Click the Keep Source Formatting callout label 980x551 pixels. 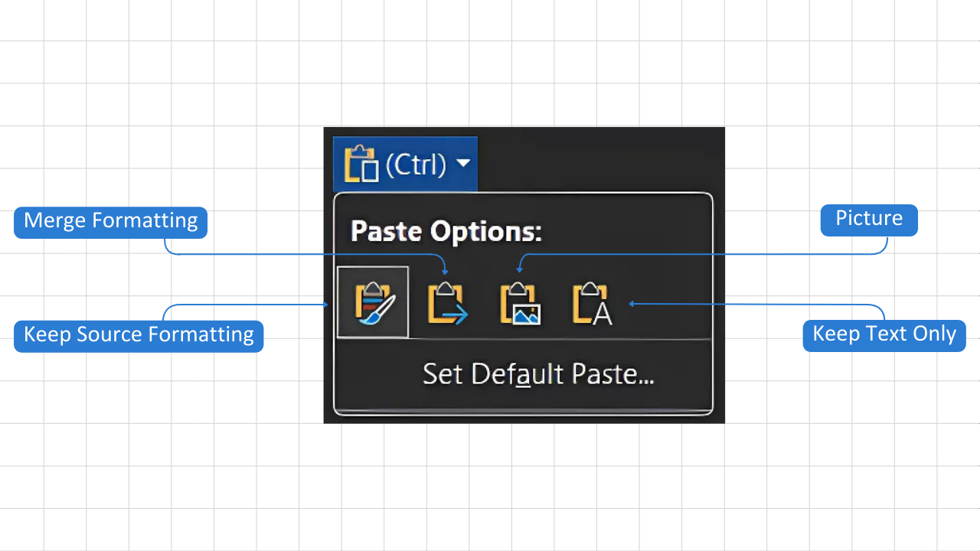(x=139, y=334)
